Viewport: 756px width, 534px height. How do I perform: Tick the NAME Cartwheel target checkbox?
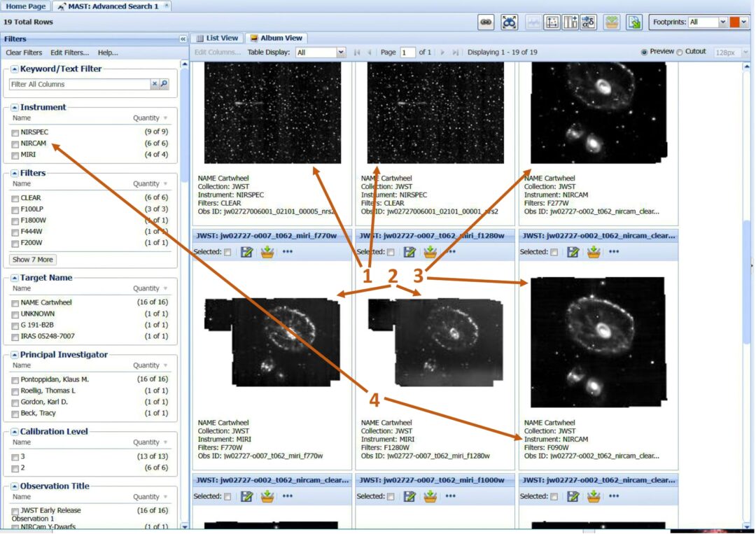click(x=15, y=303)
